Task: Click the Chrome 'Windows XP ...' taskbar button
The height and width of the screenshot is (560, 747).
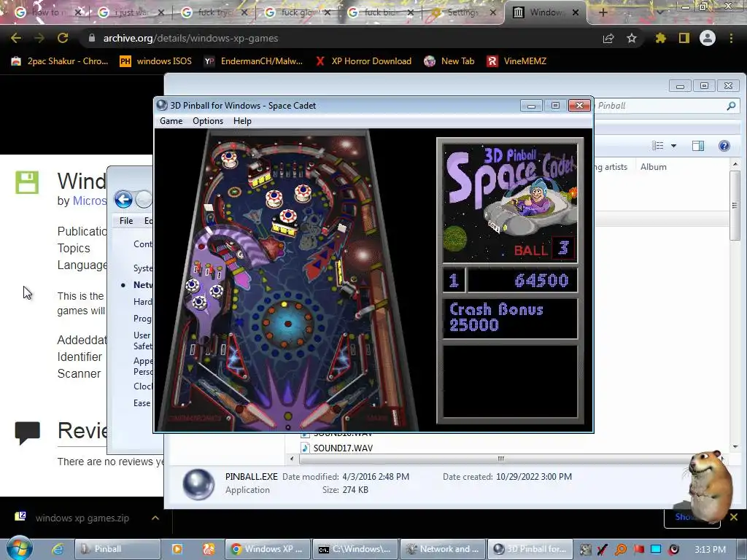Action: (267, 549)
